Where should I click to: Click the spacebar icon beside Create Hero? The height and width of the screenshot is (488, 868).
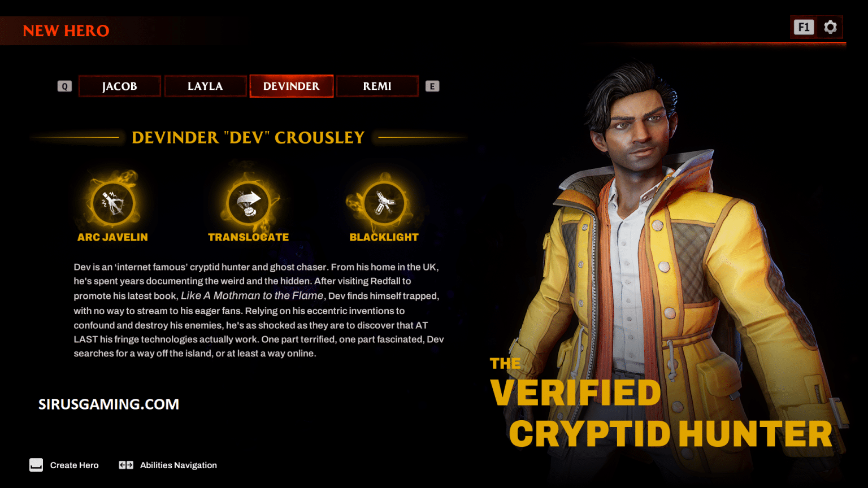click(x=36, y=465)
